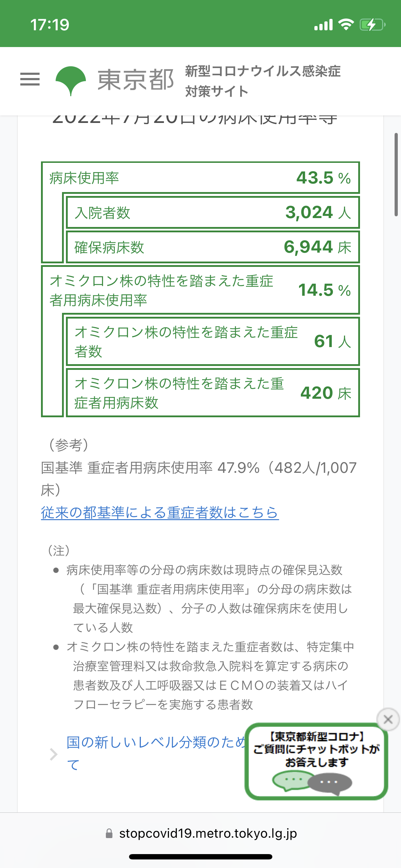Open the hamburger navigation menu
The height and width of the screenshot is (868, 401).
click(x=30, y=79)
